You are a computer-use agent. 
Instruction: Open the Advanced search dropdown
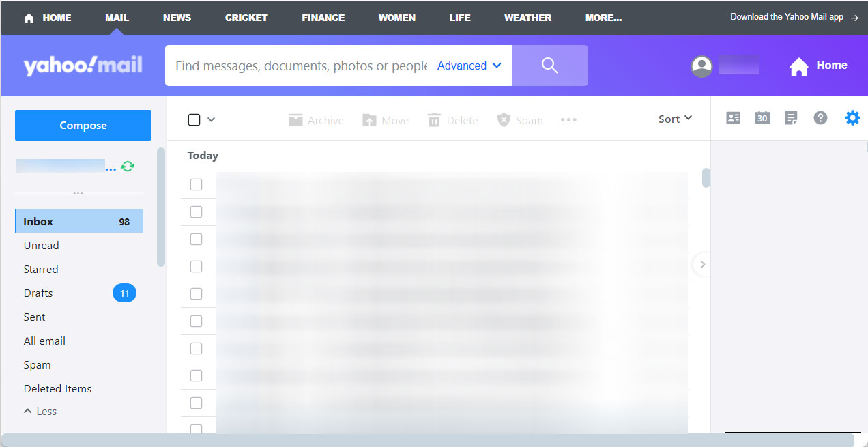(468, 65)
